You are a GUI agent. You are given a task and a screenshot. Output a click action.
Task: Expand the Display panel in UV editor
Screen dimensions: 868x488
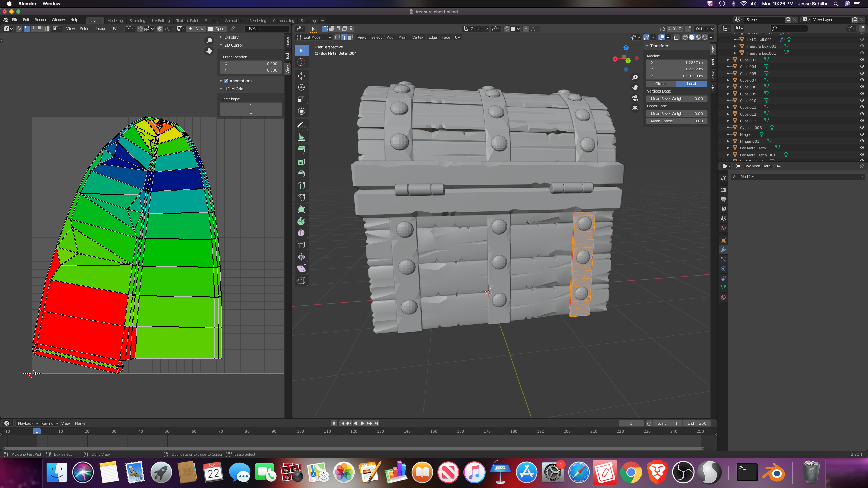point(232,37)
